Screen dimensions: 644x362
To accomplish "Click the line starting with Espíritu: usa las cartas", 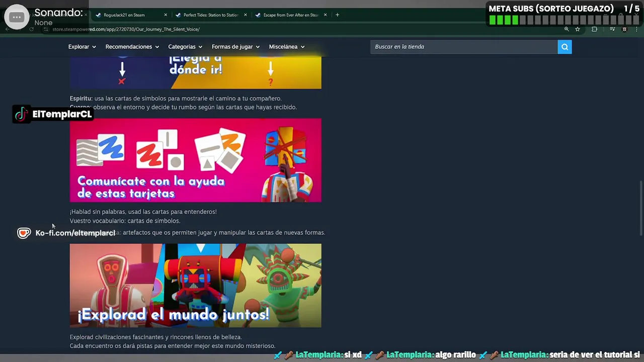I will pos(176,99).
